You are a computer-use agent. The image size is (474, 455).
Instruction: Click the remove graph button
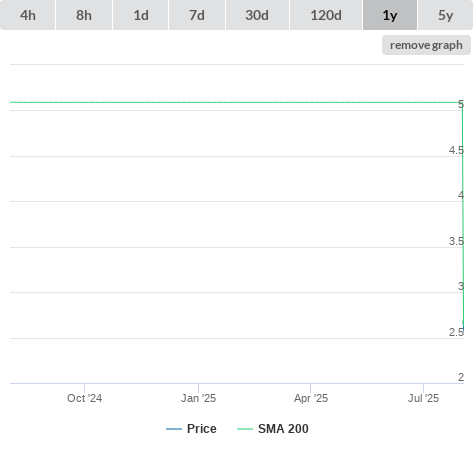(x=426, y=45)
